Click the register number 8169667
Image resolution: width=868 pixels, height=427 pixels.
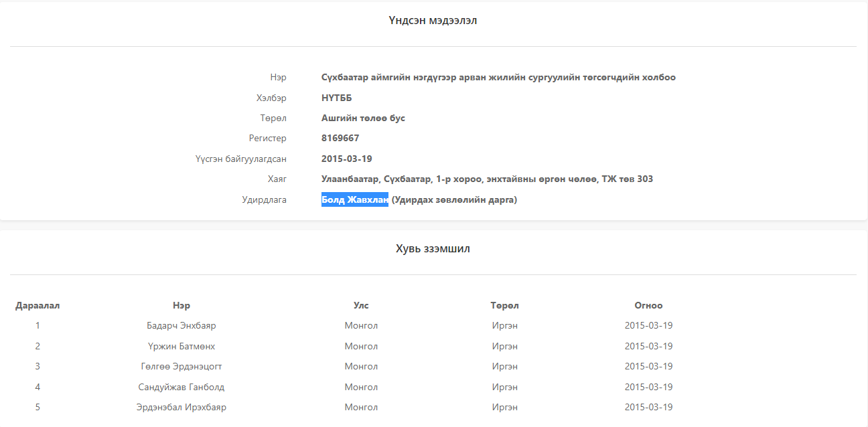point(340,139)
